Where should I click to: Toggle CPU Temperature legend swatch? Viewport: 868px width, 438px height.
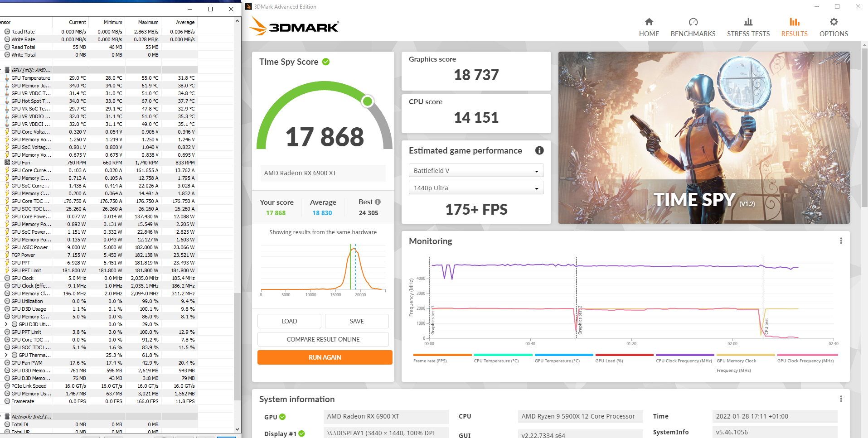[x=503, y=355]
